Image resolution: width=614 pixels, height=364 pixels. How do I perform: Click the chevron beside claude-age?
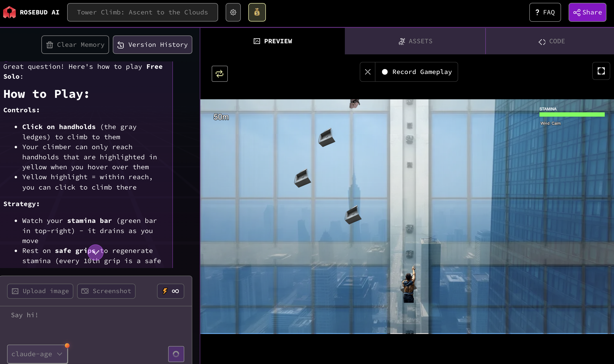click(59, 354)
